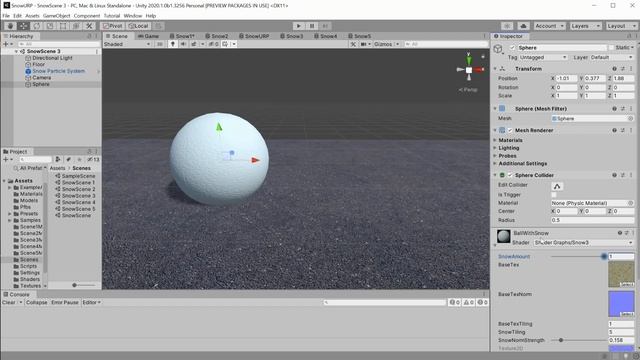
Task: Toggle Console Collapse button
Action: [x=37, y=302]
